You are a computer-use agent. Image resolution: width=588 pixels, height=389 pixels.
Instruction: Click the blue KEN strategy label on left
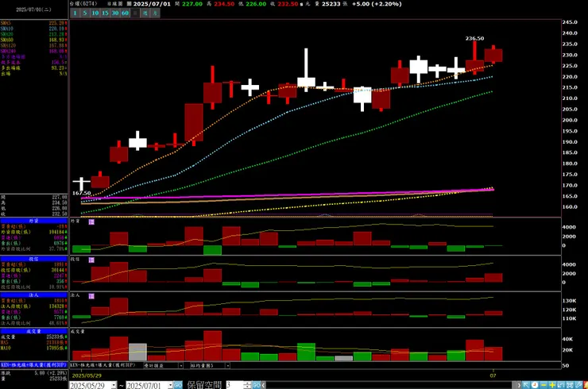pyautogui.click(x=33, y=364)
